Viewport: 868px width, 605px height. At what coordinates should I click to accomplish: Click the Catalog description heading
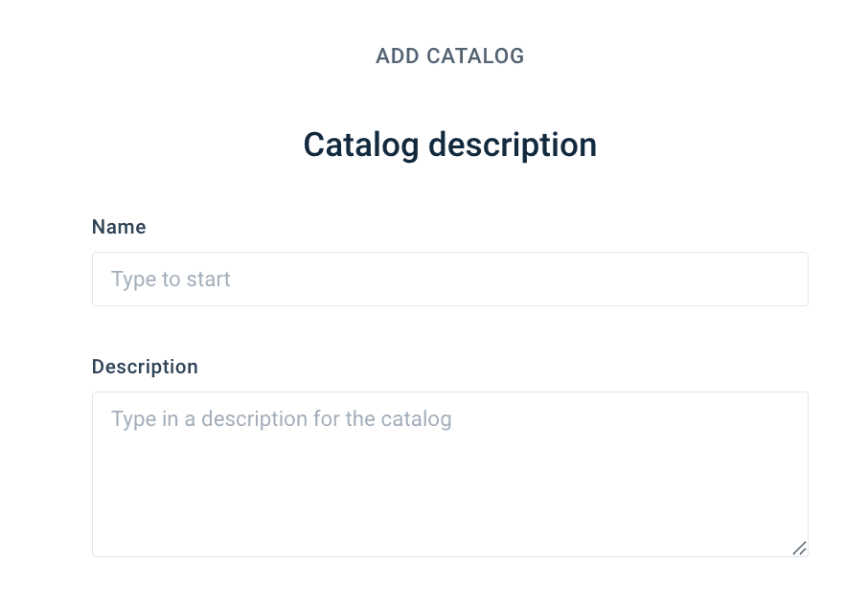(449, 145)
